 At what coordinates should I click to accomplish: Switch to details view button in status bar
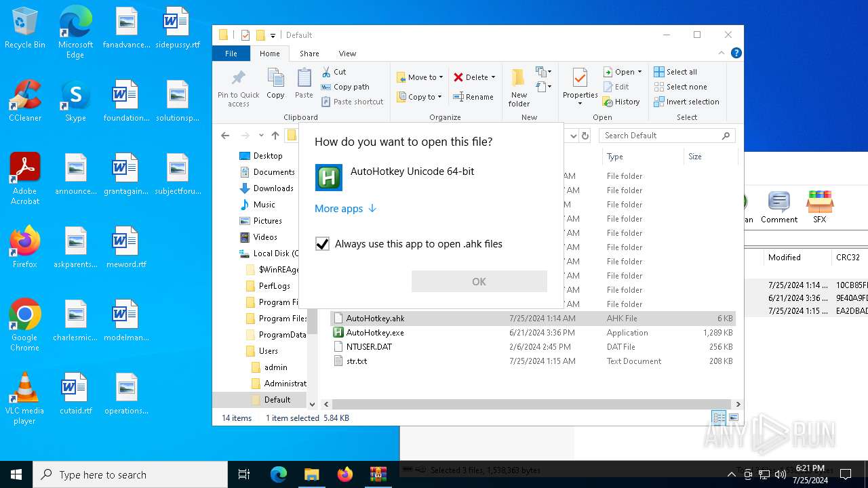pyautogui.click(x=718, y=418)
